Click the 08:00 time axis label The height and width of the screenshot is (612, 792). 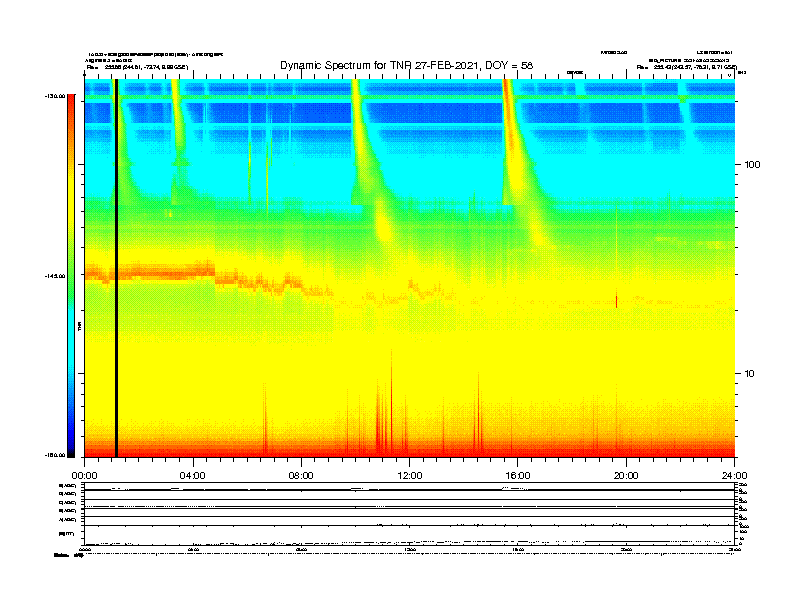pos(301,476)
